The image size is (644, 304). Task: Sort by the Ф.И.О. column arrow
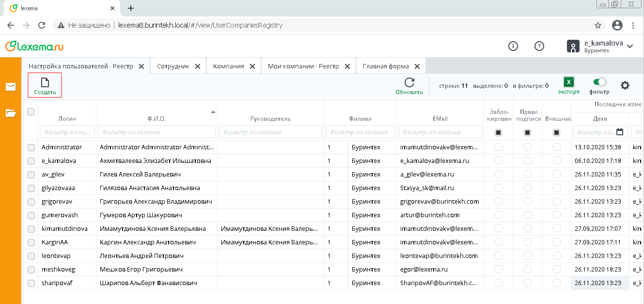click(x=213, y=112)
